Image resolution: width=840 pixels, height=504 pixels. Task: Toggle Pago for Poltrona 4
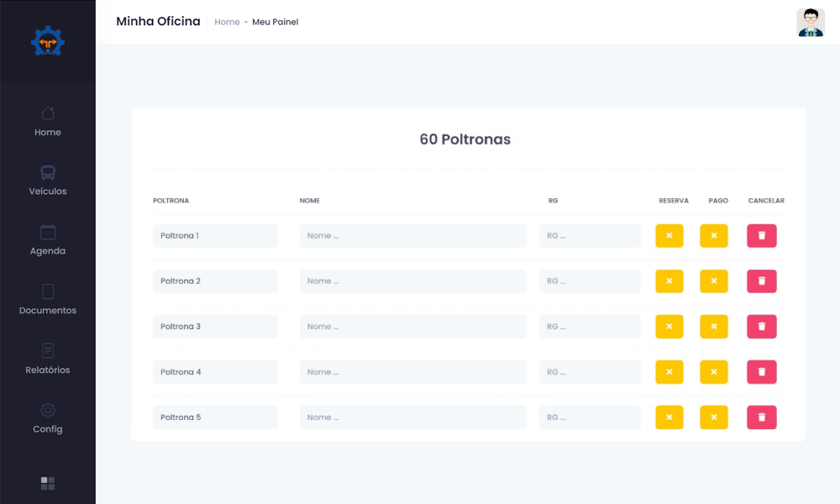click(713, 372)
